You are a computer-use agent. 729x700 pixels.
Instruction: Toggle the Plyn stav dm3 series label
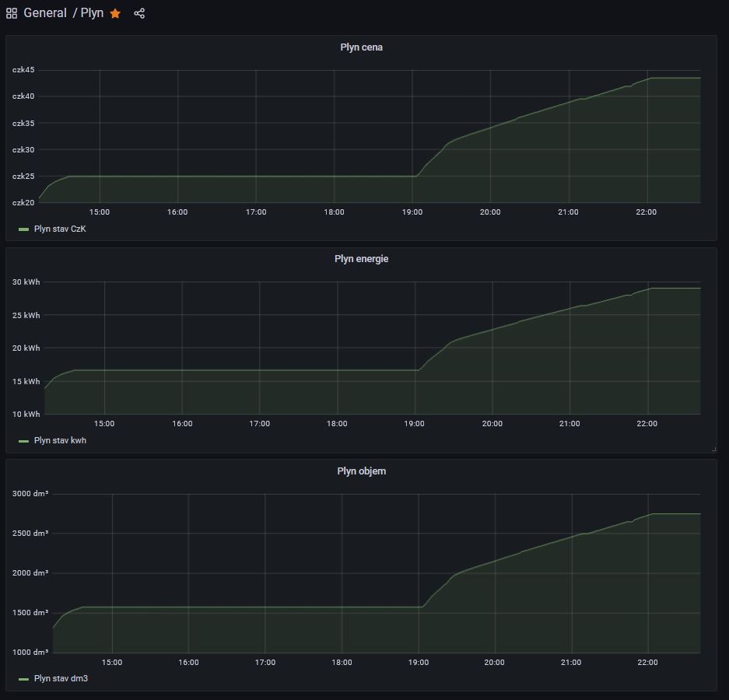[x=60, y=678]
